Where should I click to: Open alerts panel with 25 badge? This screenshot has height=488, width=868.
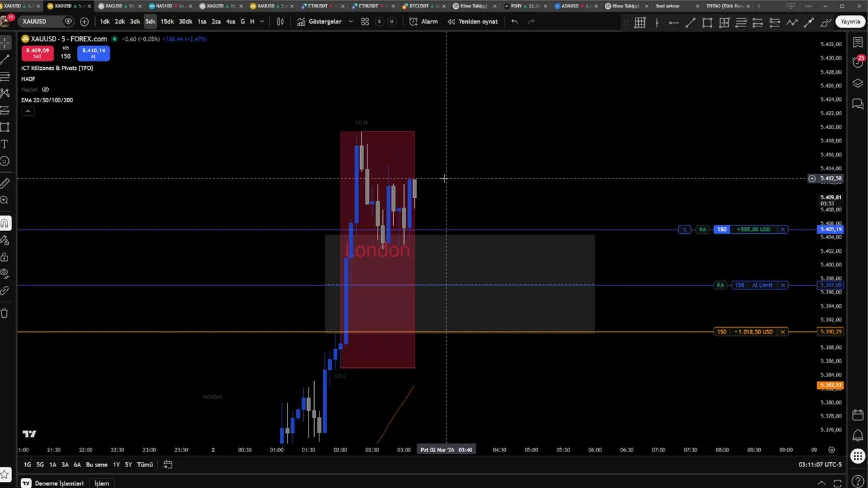click(858, 62)
